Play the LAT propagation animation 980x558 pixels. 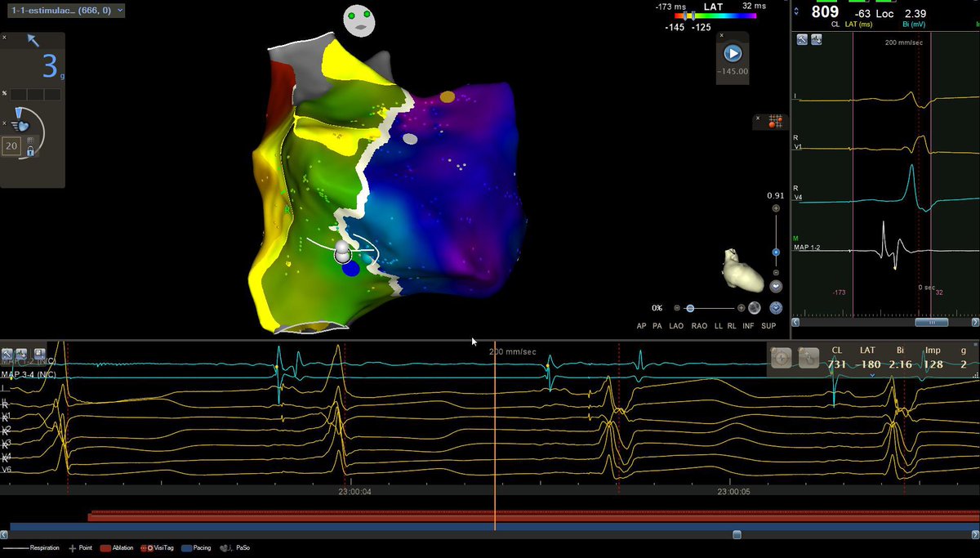pos(733,53)
